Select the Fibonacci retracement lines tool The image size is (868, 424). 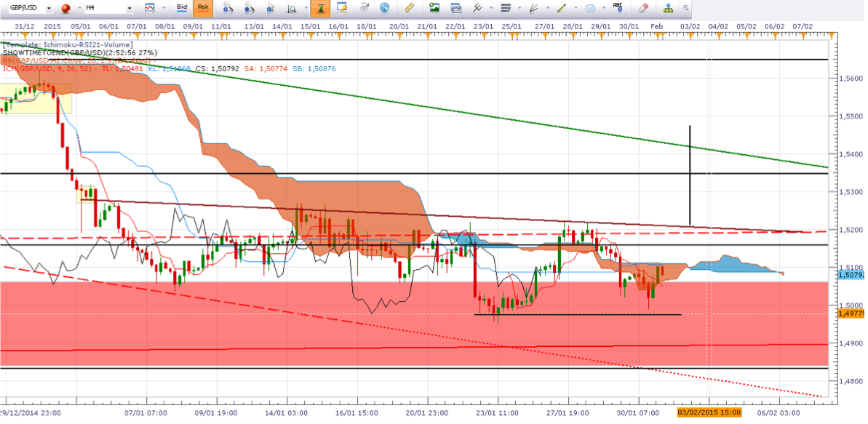tap(505, 8)
